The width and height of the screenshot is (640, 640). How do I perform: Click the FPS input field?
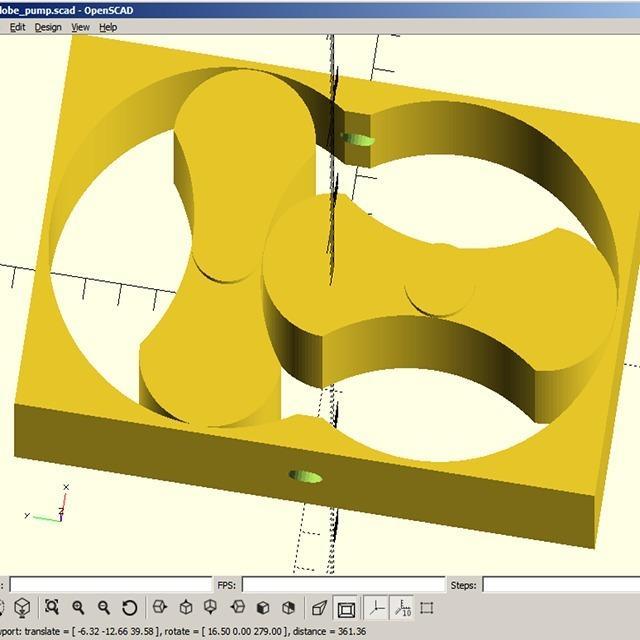click(343, 584)
